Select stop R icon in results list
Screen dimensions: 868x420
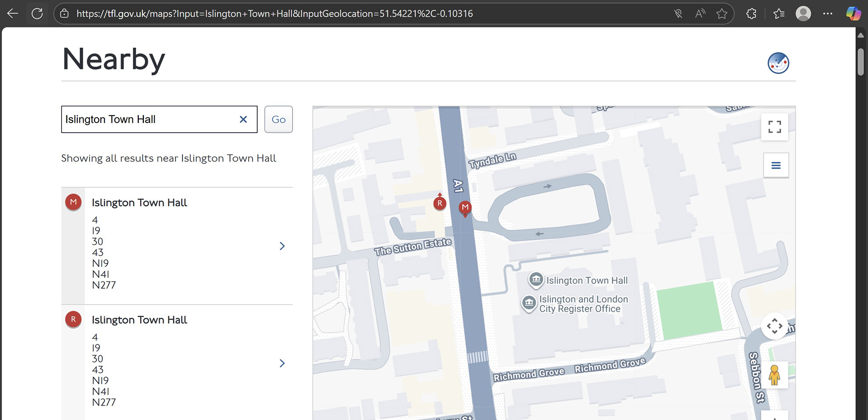(x=73, y=320)
